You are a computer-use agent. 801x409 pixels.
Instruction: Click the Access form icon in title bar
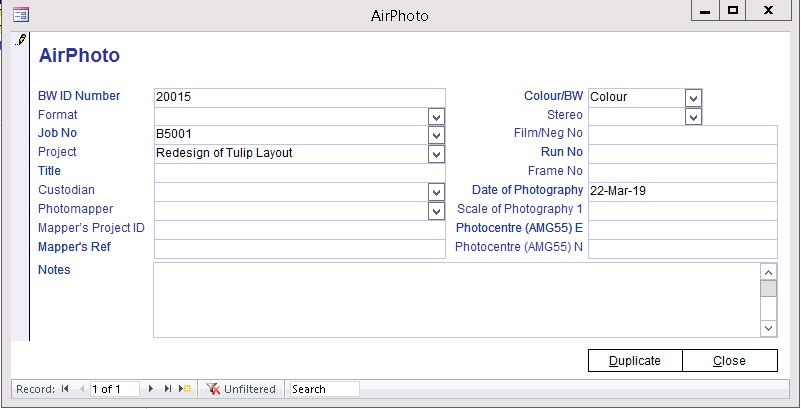(20, 15)
